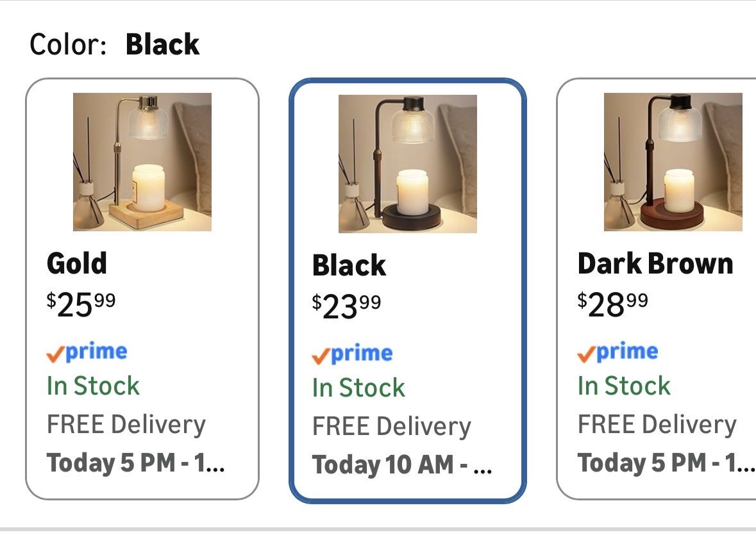Viewport: 756px width, 535px height.
Task: Pick the Dark Brown color label
Action: click(655, 263)
